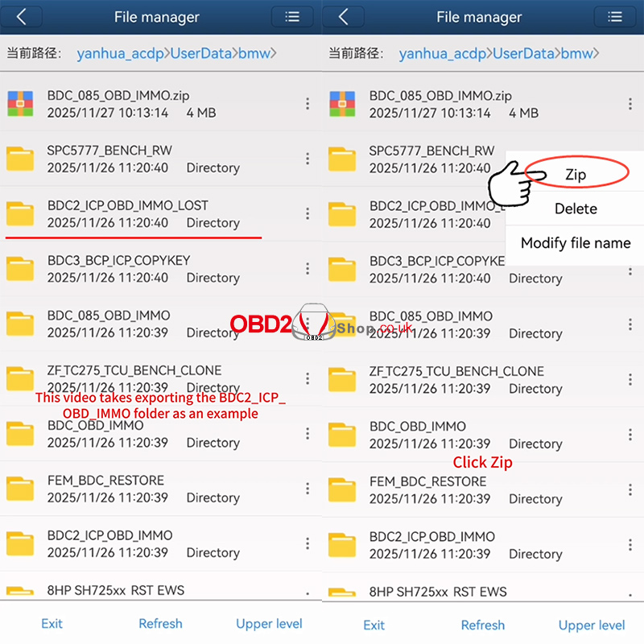The image size is (644, 644).
Task: Click the zip archive icon for BDC_085_OBD_IMMO.zip
Action: (20, 103)
